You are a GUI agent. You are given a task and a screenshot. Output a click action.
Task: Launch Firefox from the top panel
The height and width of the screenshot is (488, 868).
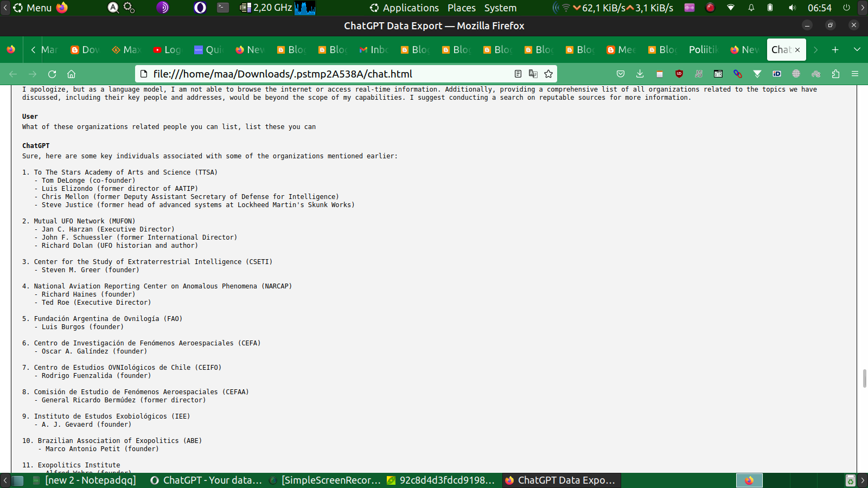point(62,8)
